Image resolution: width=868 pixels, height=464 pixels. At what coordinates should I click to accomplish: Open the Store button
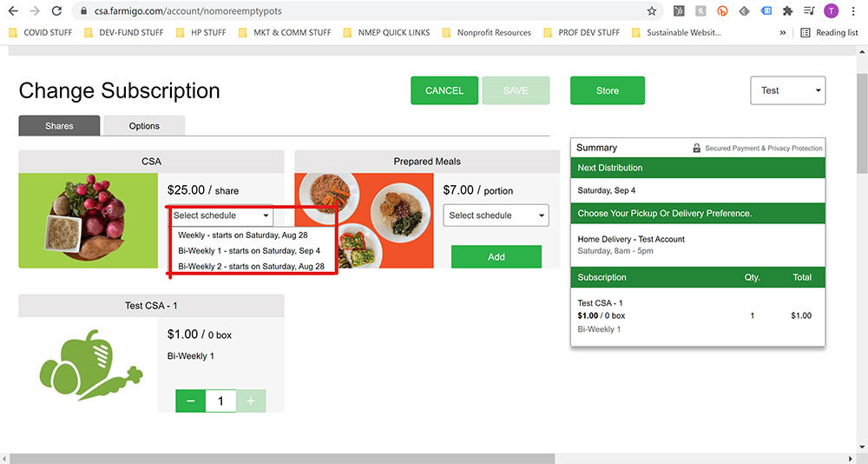[x=608, y=90]
